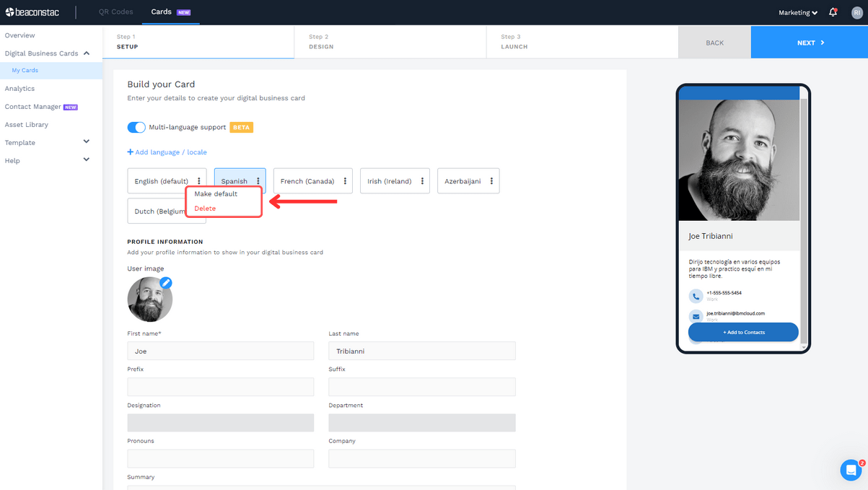Select the English (default) language chip
The height and width of the screenshot is (490, 868).
click(167, 181)
